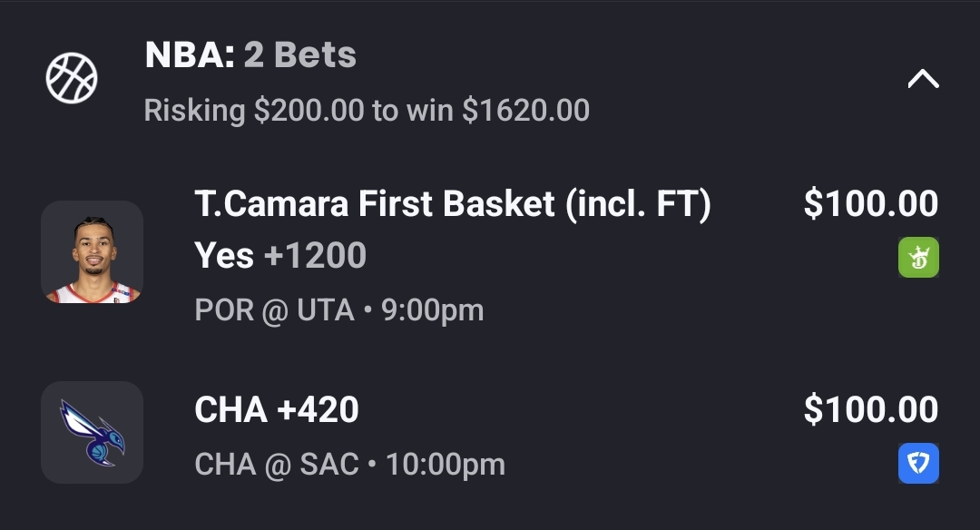
Task: Tap the $1620.00 potential win amount
Action: (525, 111)
